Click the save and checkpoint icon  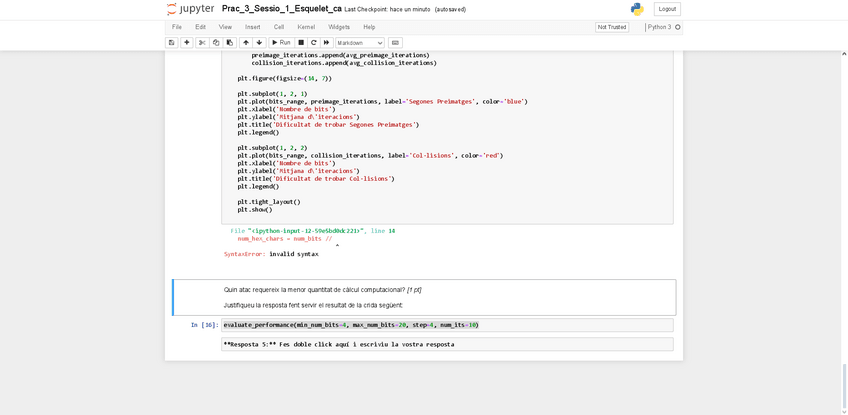(172, 43)
